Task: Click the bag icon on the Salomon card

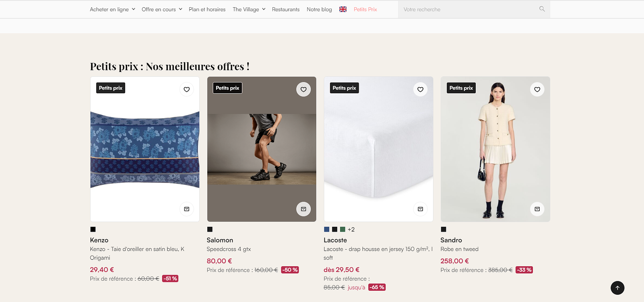Action: (303, 209)
